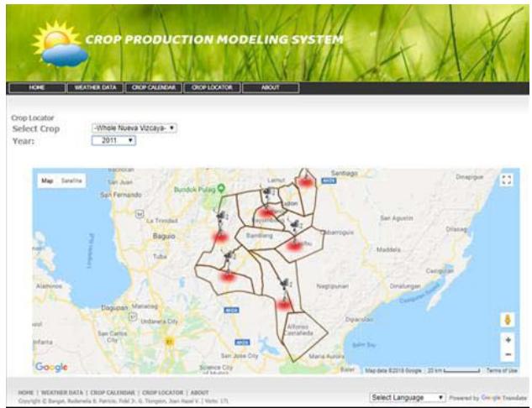Open the Select Language dropdown

(x=407, y=396)
